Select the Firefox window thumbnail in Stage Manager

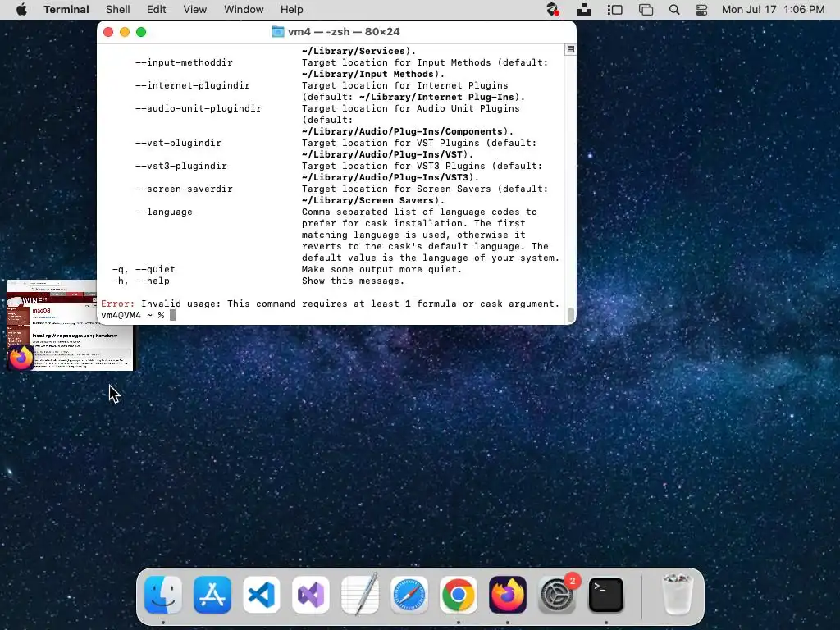pos(70,325)
